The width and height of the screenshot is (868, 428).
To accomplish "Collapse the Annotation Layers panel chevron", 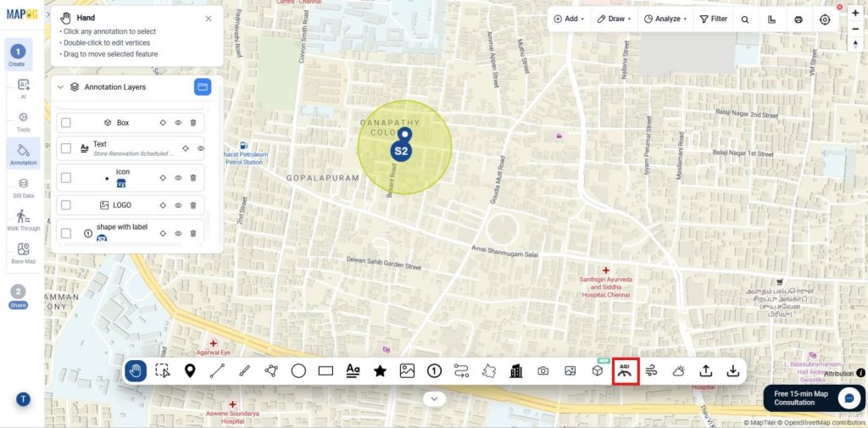I will coord(61,87).
